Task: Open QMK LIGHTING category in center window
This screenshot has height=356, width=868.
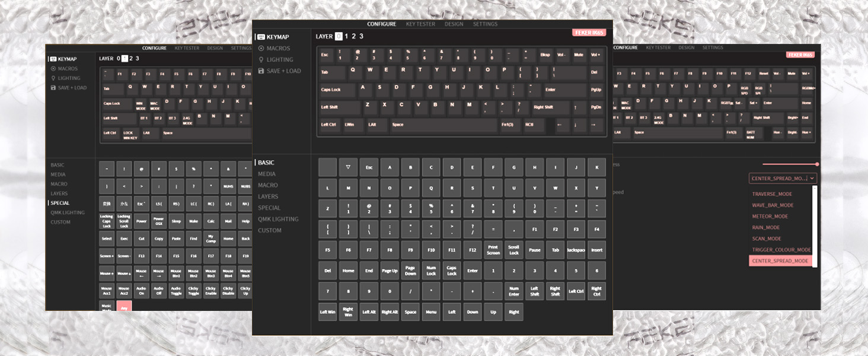Action: 278,219
